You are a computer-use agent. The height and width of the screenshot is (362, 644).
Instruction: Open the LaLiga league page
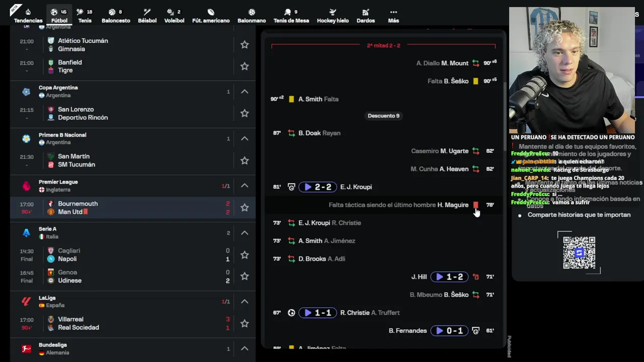(47, 298)
